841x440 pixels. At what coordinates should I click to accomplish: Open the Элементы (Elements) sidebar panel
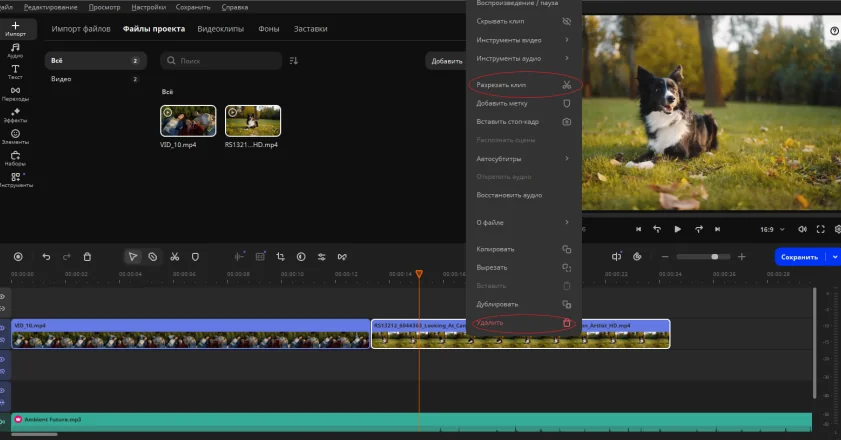coord(15,136)
